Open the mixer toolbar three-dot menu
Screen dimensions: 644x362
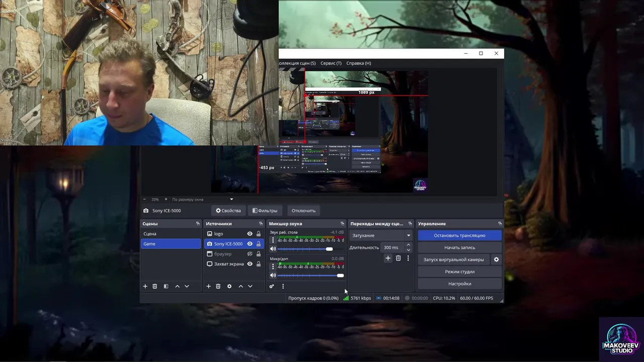pos(283,286)
